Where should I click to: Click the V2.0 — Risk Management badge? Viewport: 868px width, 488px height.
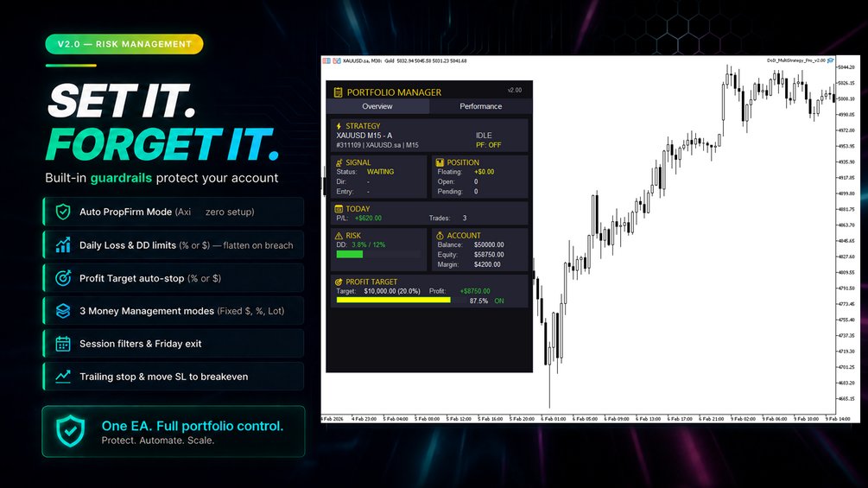(x=124, y=44)
